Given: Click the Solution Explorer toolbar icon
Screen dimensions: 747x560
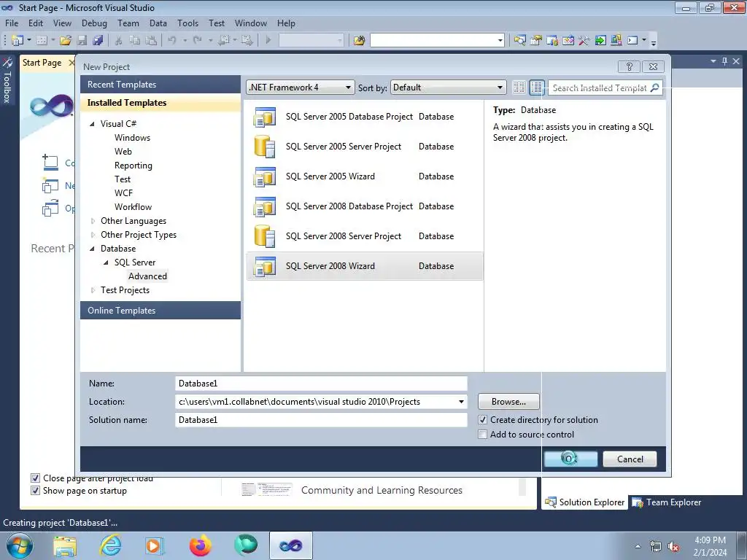Looking at the screenshot, I should tap(519, 41).
